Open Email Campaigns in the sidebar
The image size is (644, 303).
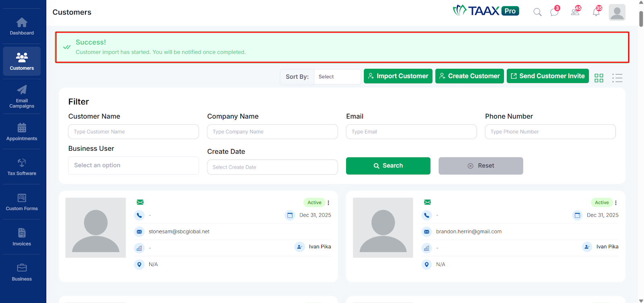22,97
